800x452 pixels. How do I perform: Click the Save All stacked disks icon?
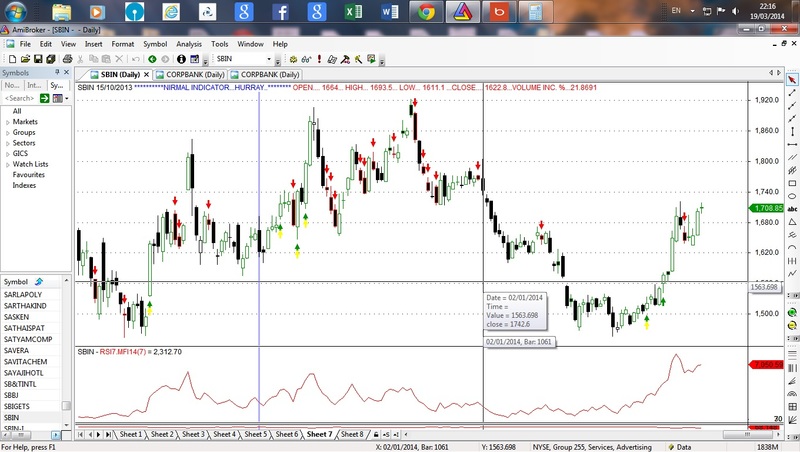(x=51, y=59)
